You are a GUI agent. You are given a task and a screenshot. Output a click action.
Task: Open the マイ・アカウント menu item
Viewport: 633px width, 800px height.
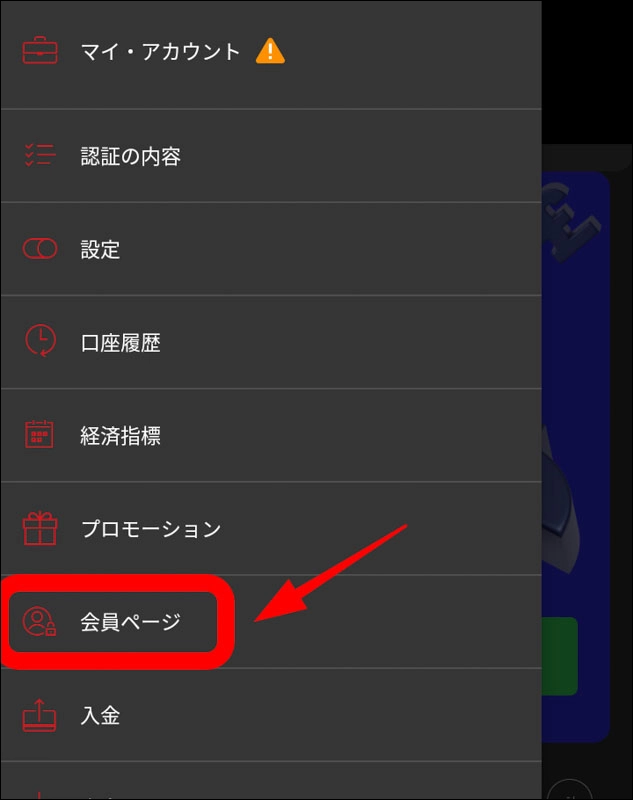[271, 54]
